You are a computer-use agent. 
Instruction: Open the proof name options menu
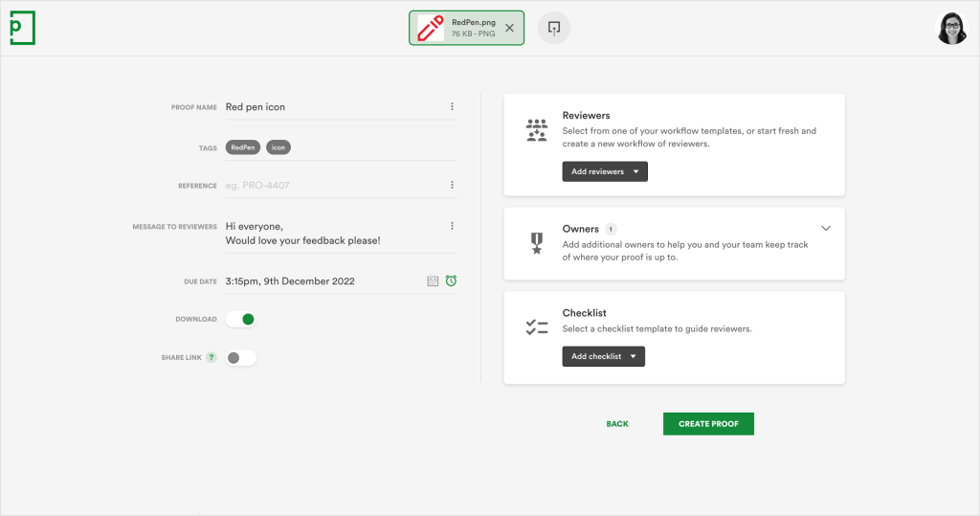452,106
